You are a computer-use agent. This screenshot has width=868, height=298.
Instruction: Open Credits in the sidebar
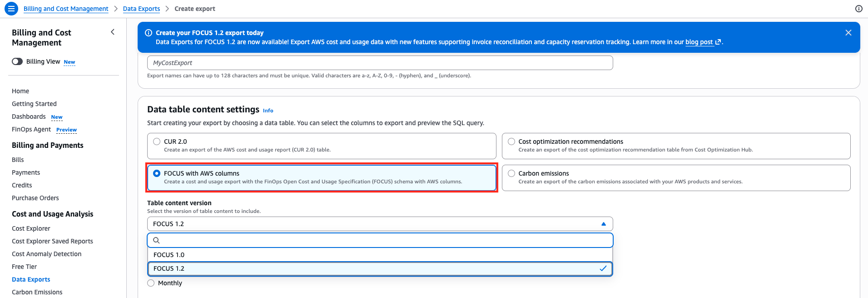(x=22, y=185)
